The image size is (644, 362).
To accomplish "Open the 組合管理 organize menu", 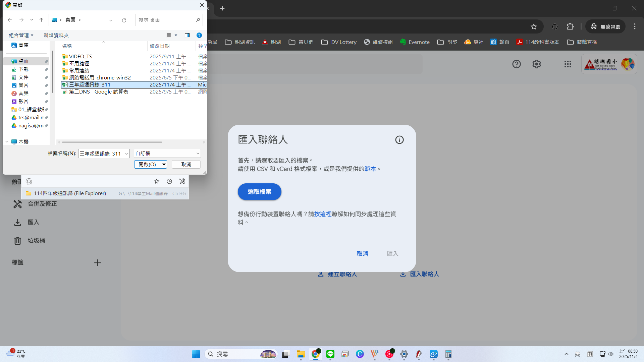I will tap(21, 35).
